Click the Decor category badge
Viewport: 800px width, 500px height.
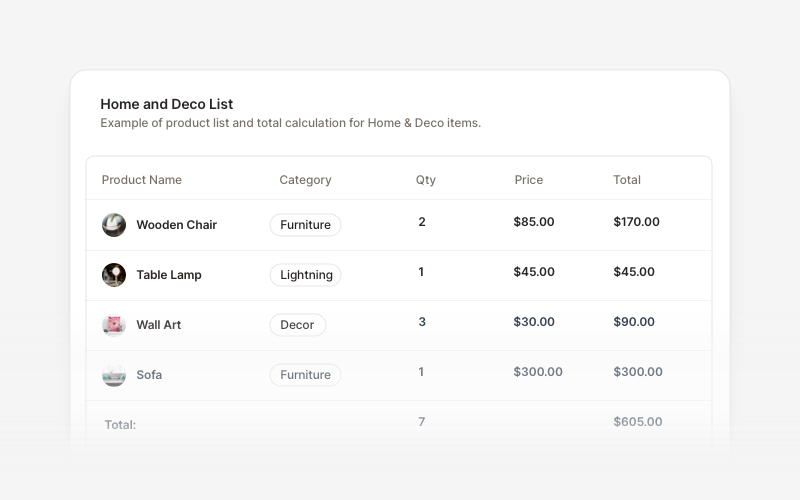(297, 325)
